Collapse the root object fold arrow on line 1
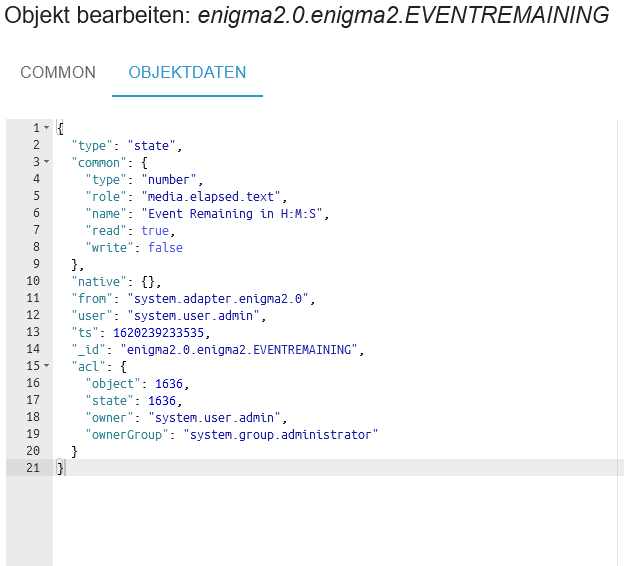 (x=47, y=128)
